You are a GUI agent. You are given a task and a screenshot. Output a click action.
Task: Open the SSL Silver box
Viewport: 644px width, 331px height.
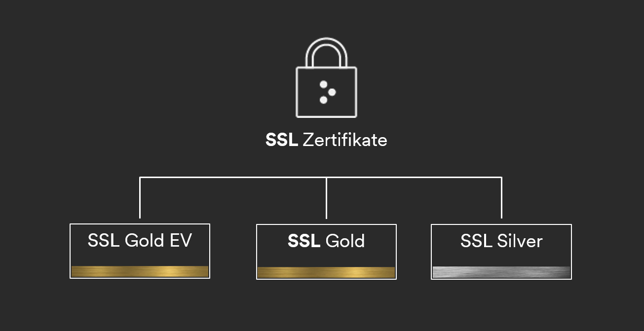[x=501, y=252]
